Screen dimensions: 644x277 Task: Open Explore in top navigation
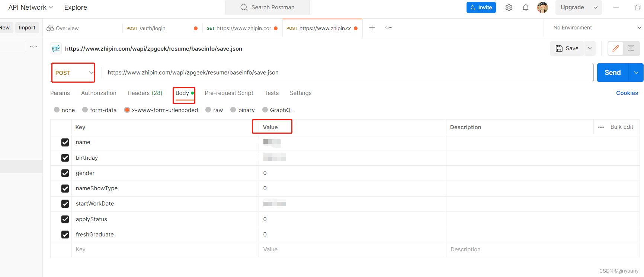(76, 7)
